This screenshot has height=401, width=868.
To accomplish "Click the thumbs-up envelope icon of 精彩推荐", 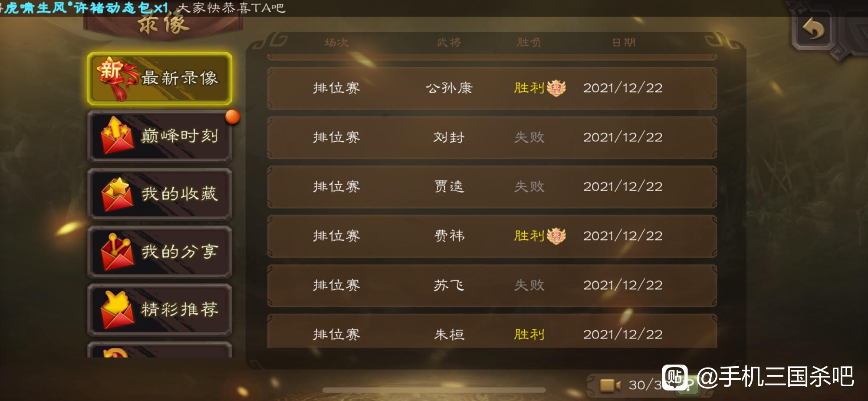I will tap(117, 309).
